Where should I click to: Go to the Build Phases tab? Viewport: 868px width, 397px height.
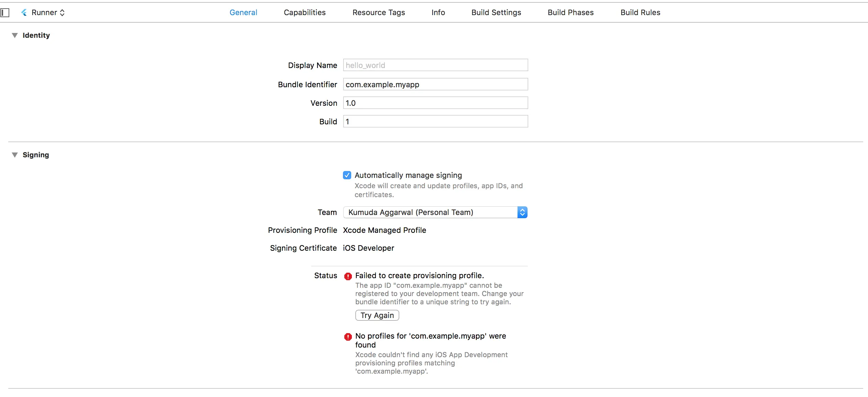coord(570,12)
